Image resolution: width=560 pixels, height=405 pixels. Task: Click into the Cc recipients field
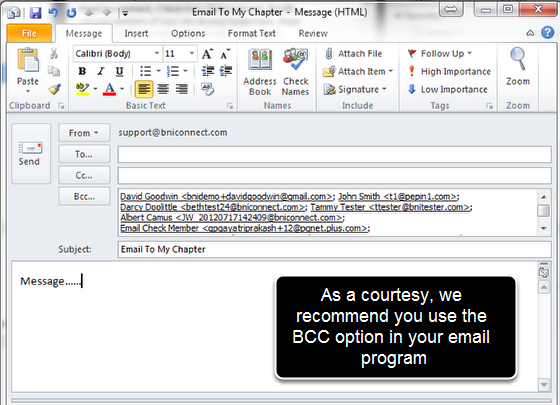point(335,176)
